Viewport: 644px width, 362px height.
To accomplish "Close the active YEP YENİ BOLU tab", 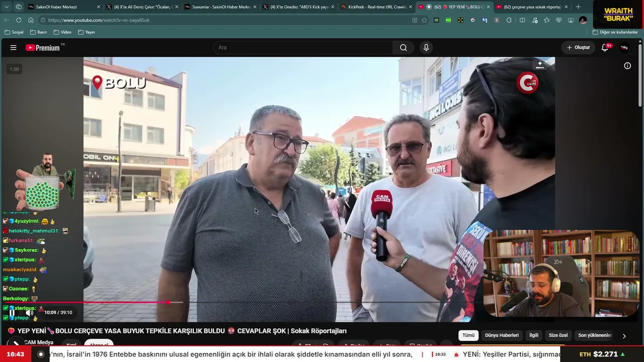I will point(488,7).
